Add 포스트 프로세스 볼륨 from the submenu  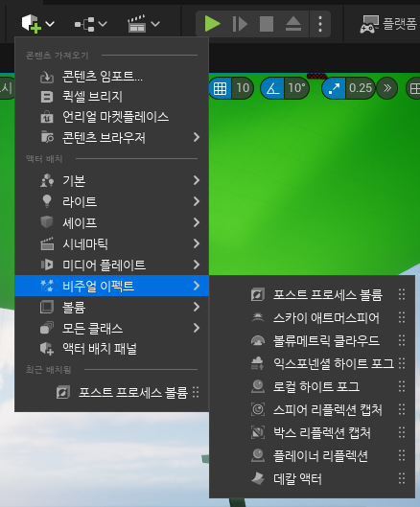(x=312, y=294)
